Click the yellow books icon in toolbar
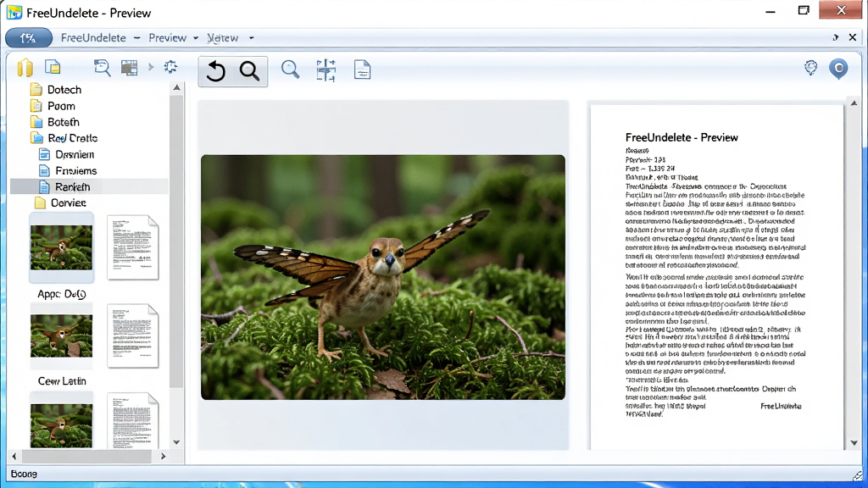 [25, 68]
